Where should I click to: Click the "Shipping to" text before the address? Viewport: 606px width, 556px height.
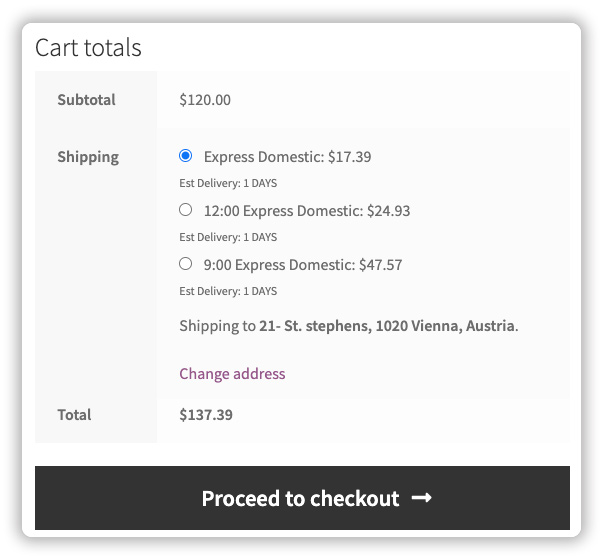click(217, 326)
